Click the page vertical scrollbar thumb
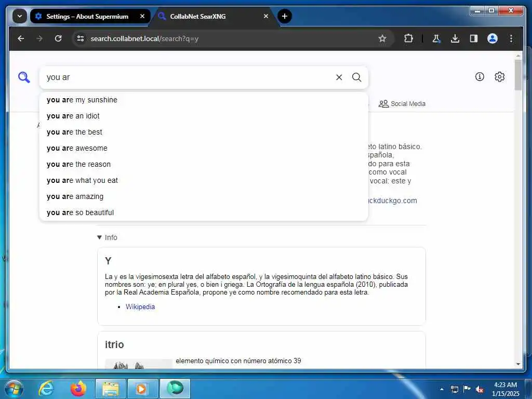The width and height of the screenshot is (532, 399). pyautogui.click(x=518, y=75)
